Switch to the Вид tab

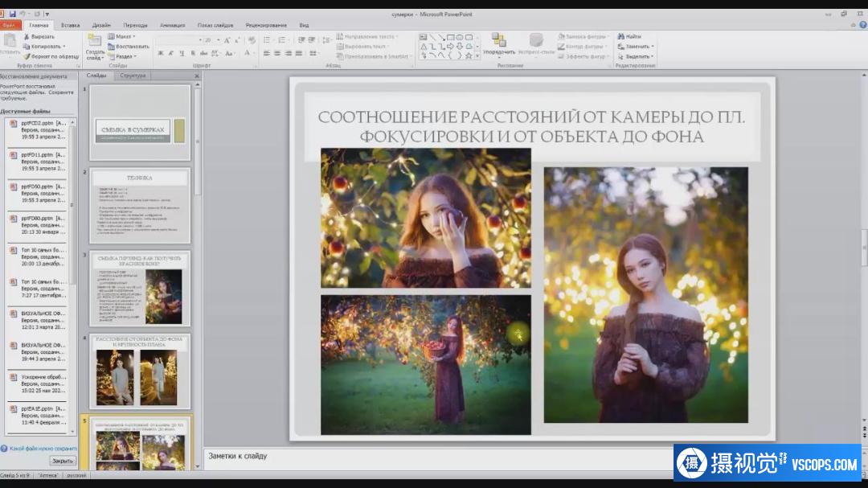(x=304, y=25)
